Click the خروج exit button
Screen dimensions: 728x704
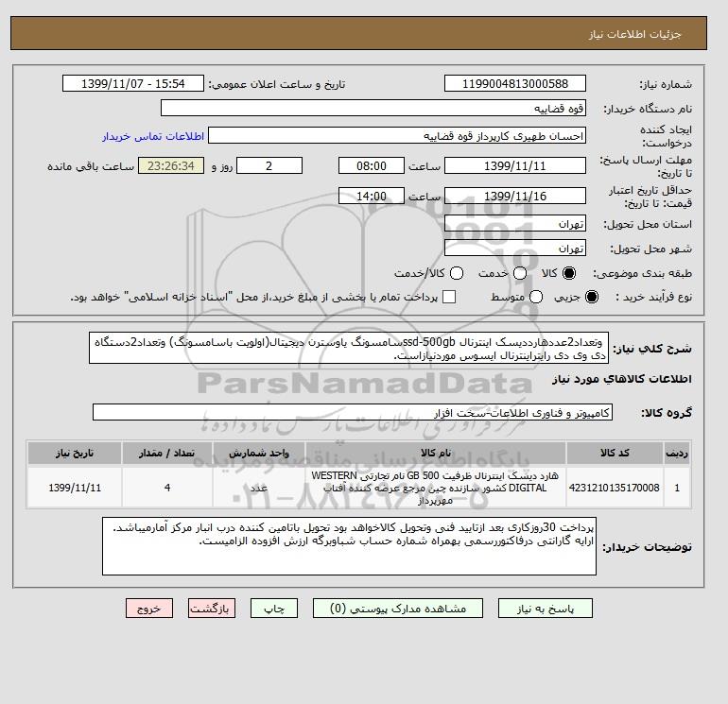click(x=149, y=609)
